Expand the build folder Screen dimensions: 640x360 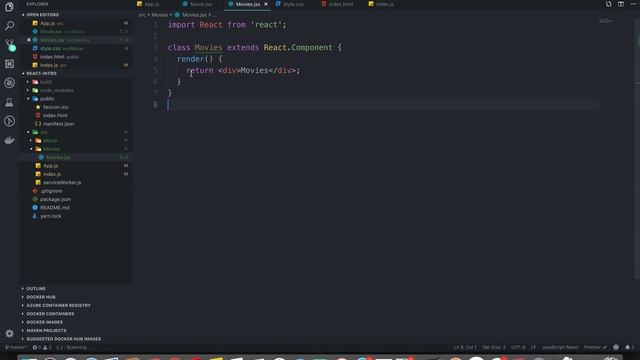click(46, 82)
